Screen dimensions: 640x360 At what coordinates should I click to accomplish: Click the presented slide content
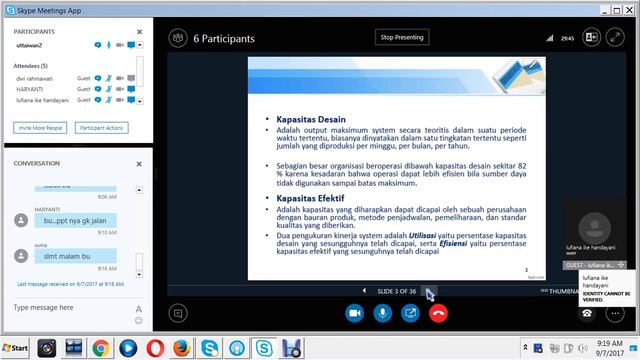396,169
